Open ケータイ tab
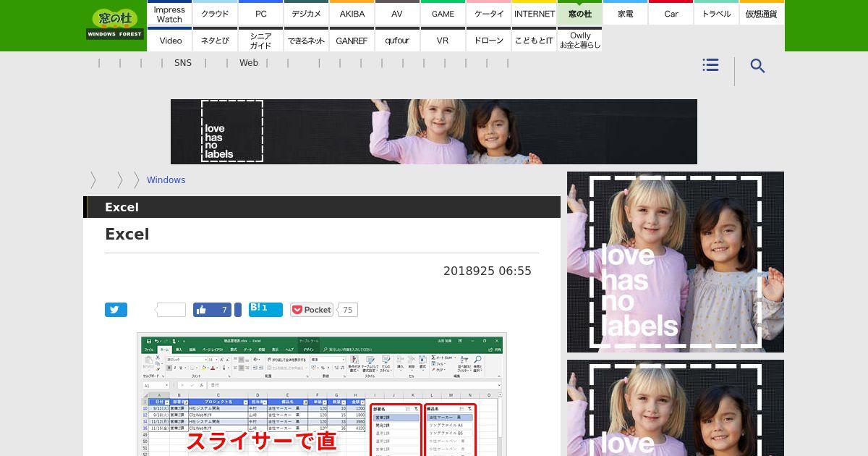This screenshot has height=456, width=868. coord(489,14)
